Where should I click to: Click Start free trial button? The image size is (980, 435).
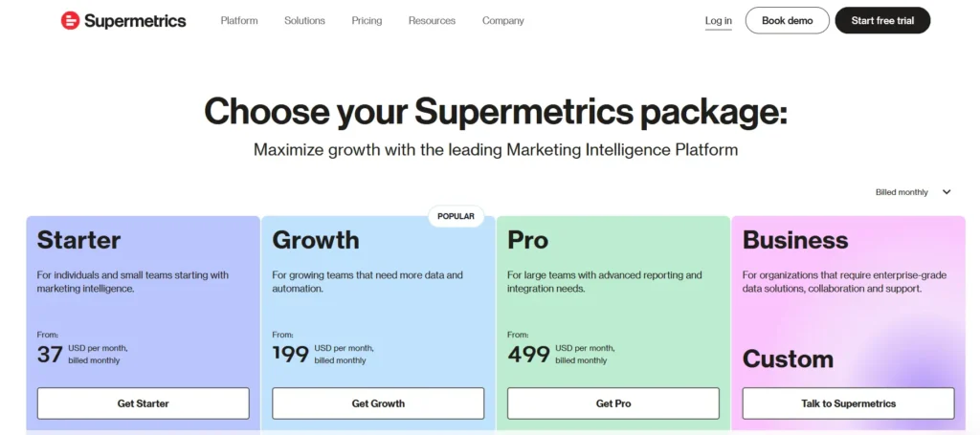(882, 21)
